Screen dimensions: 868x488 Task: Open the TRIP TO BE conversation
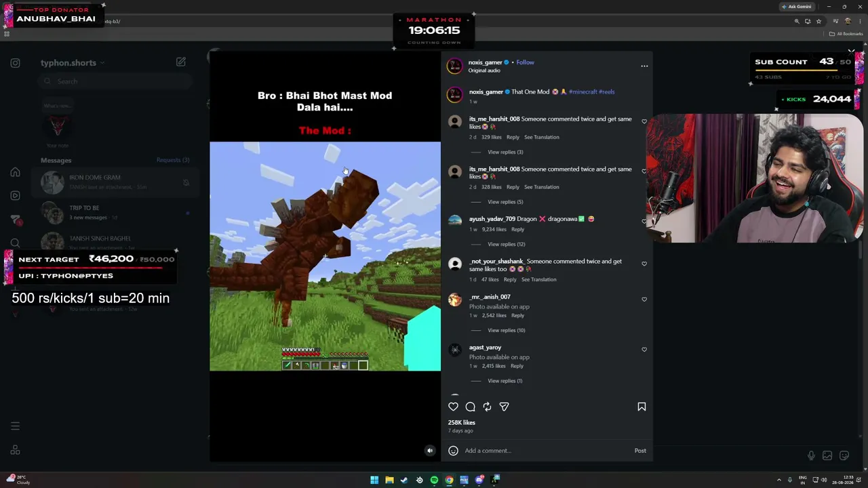[115, 212]
